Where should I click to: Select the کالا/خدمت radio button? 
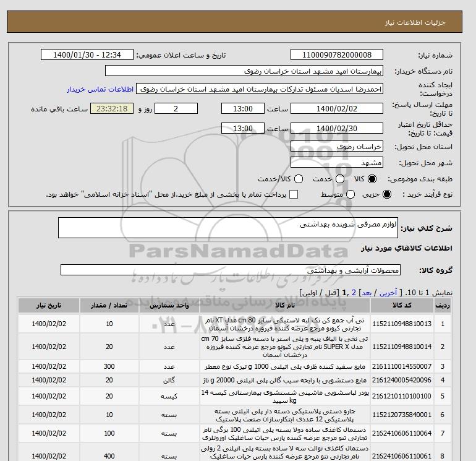pos(299,179)
